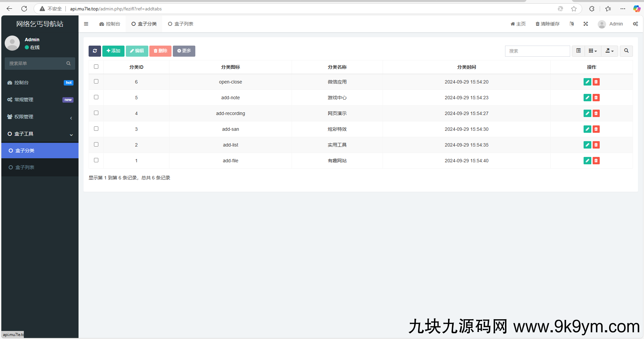644x339 pixels.
Task: Click the 网络乞丐导航站 site title
Action: click(40, 24)
